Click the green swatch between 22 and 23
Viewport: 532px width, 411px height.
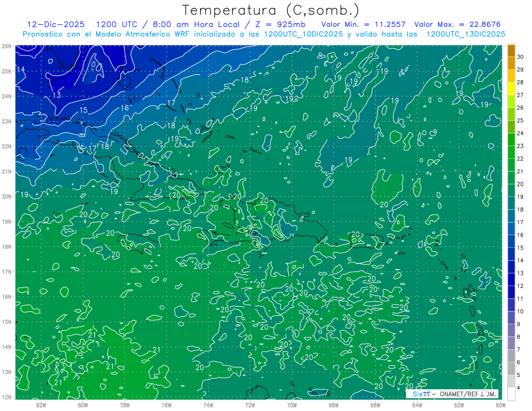(511, 152)
